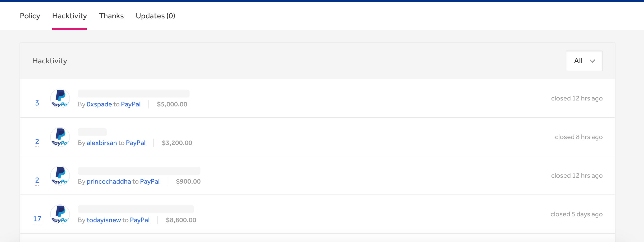Select the Hacktivity tab
Image resolution: width=644 pixels, height=242 pixels.
pos(69,16)
